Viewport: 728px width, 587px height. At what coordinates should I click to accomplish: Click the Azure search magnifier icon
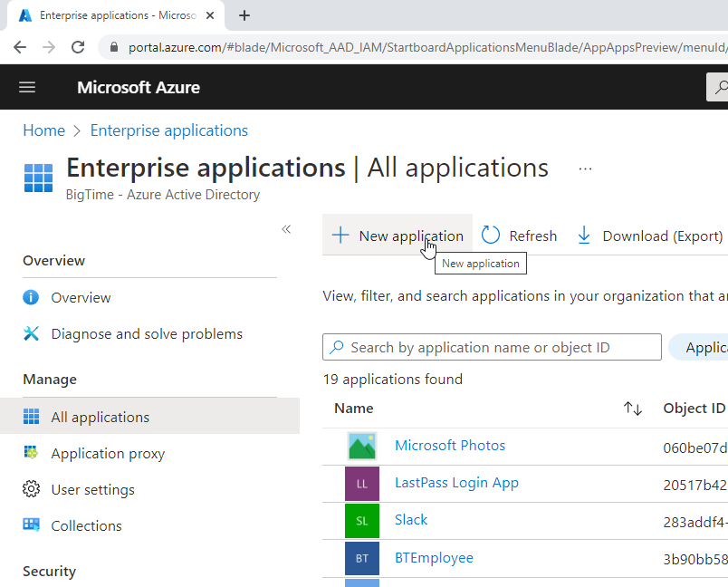(x=721, y=87)
